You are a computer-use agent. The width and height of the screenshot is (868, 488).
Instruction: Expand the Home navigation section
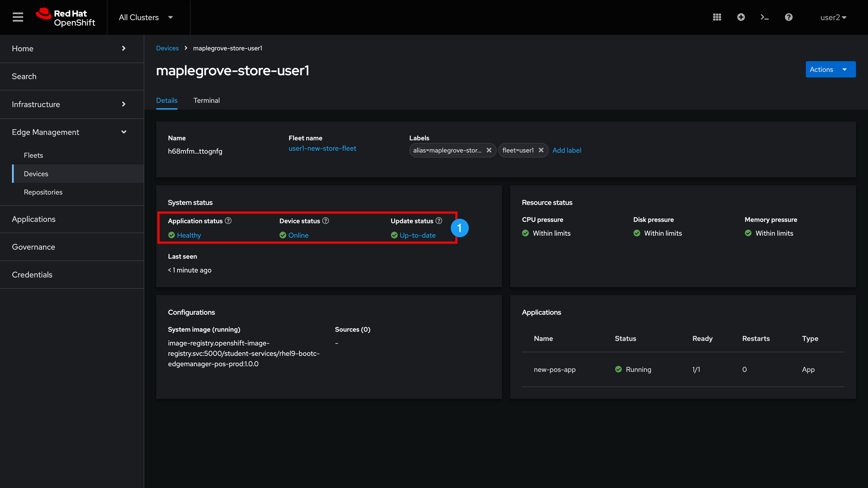pyautogui.click(x=72, y=49)
